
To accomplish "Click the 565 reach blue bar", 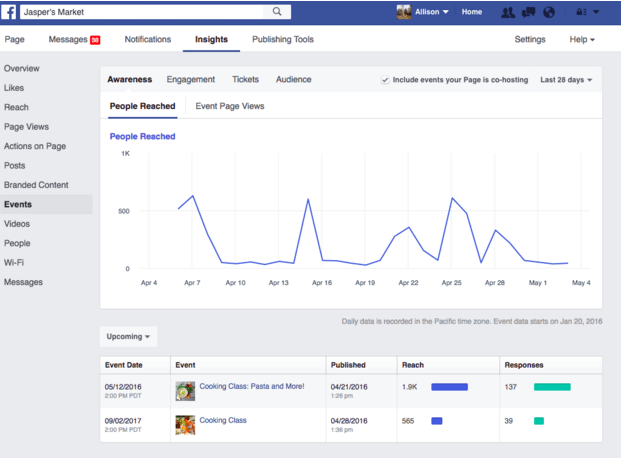I will [436, 421].
